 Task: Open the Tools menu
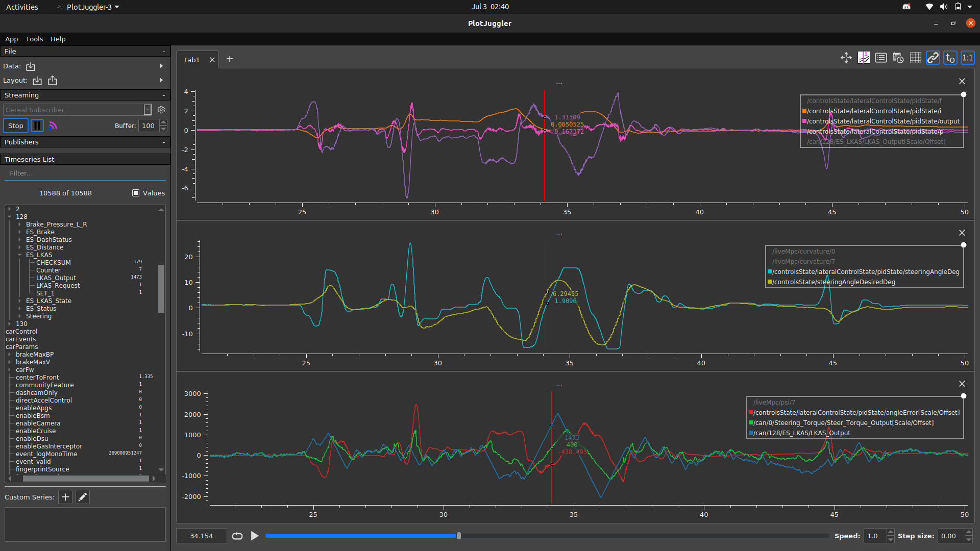(x=34, y=39)
